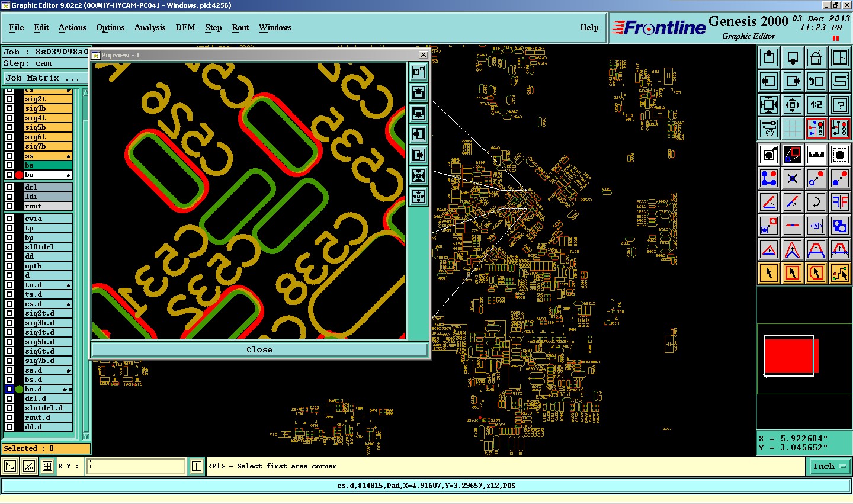
Task: Tick the drl layer checkbox
Action: pyautogui.click(x=9, y=187)
